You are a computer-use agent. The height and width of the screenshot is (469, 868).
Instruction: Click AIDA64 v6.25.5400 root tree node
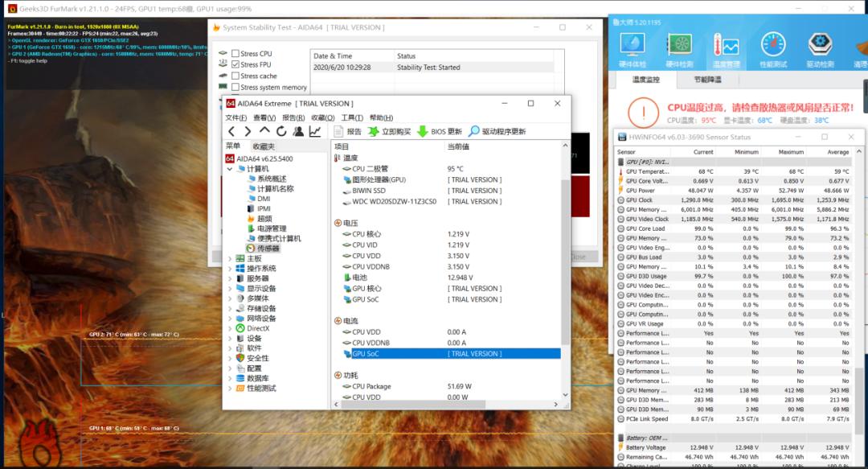coord(260,158)
